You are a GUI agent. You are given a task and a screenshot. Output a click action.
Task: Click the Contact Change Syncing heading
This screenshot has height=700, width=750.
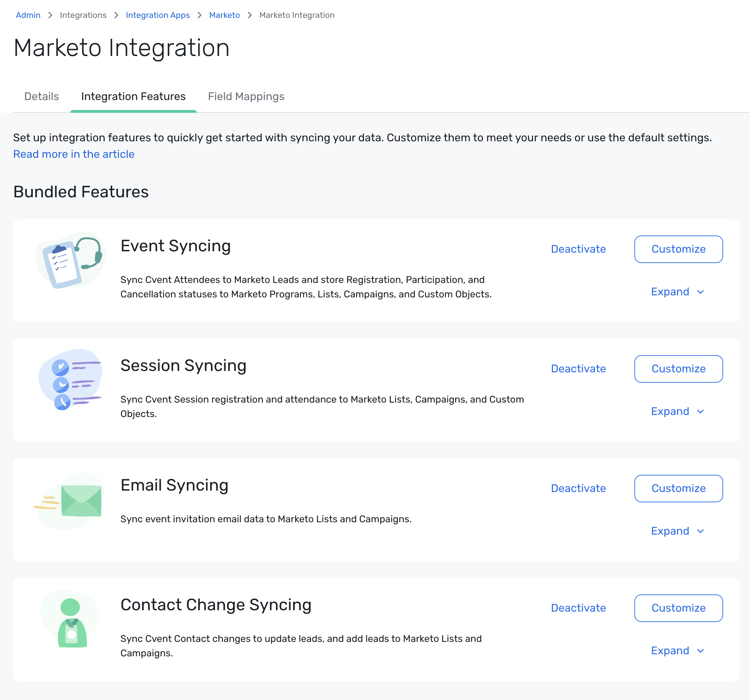tap(216, 605)
